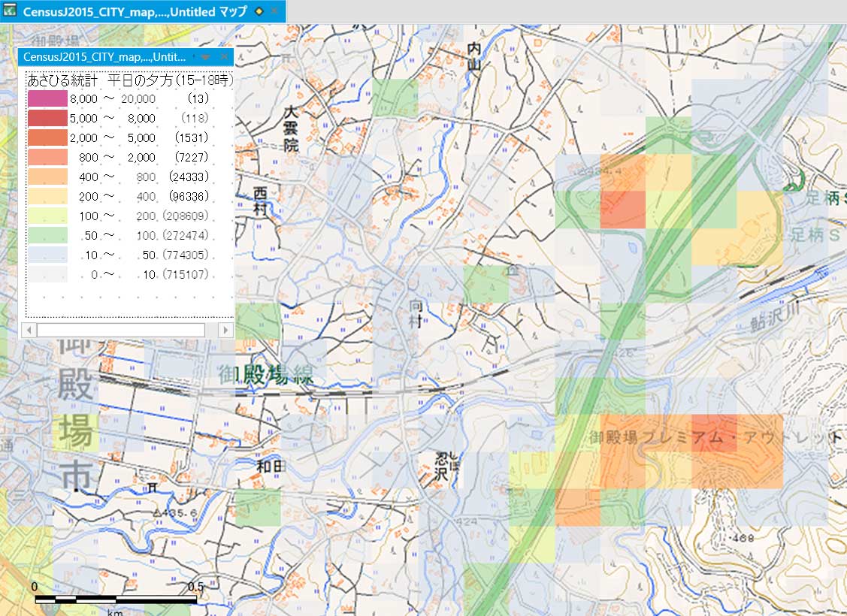This screenshot has width=847, height=616.
Task: Close the floating legend panel
Action: pyautogui.click(x=224, y=57)
